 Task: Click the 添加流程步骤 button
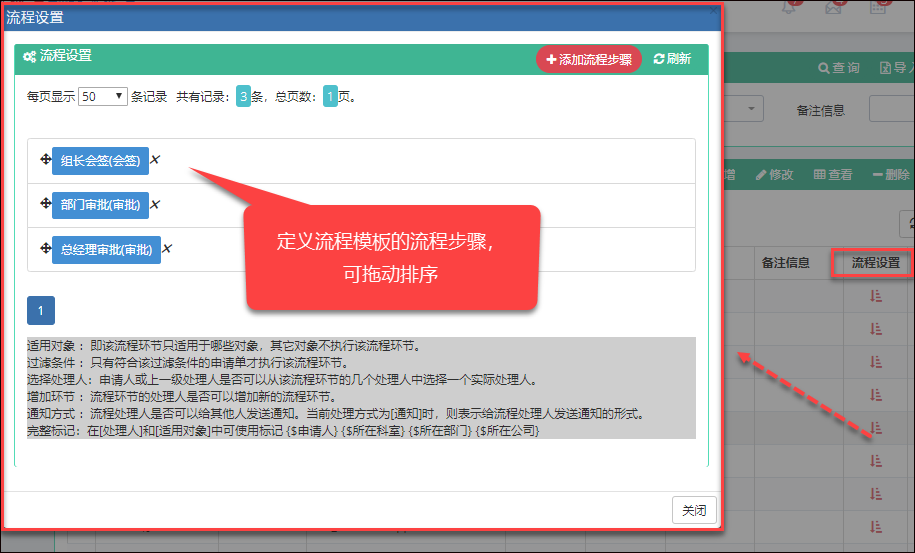588,60
